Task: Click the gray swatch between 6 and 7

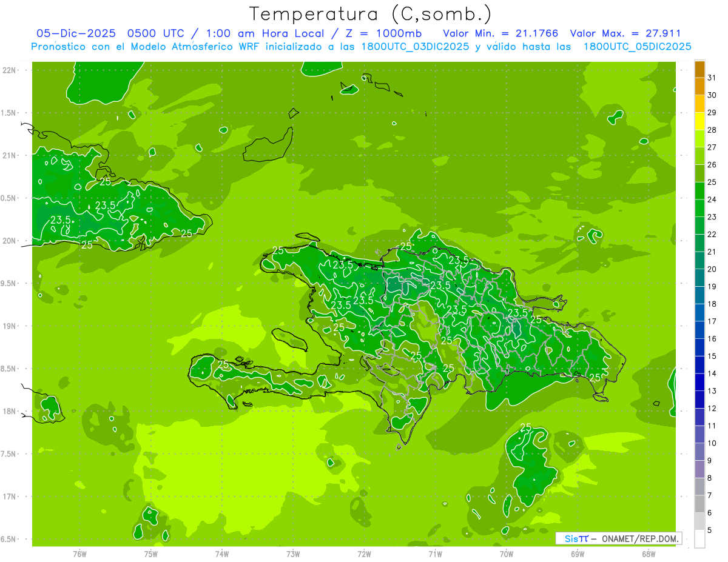Action: coord(699,504)
